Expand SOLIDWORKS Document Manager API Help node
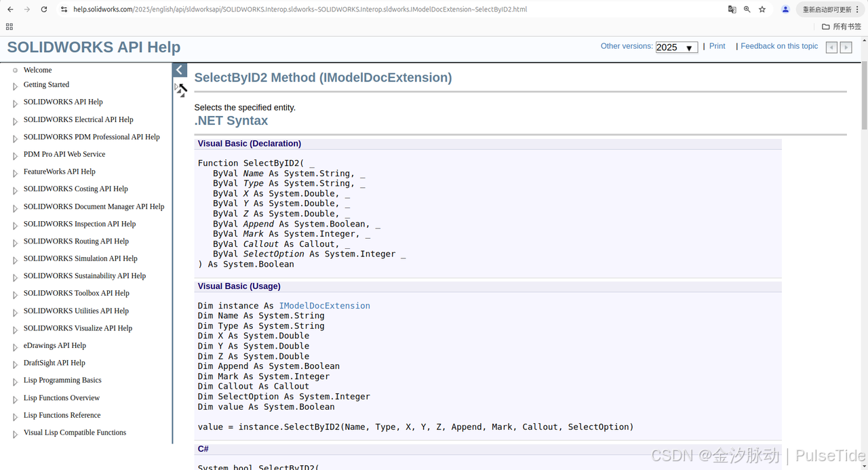This screenshot has width=868, height=470. (x=15, y=208)
